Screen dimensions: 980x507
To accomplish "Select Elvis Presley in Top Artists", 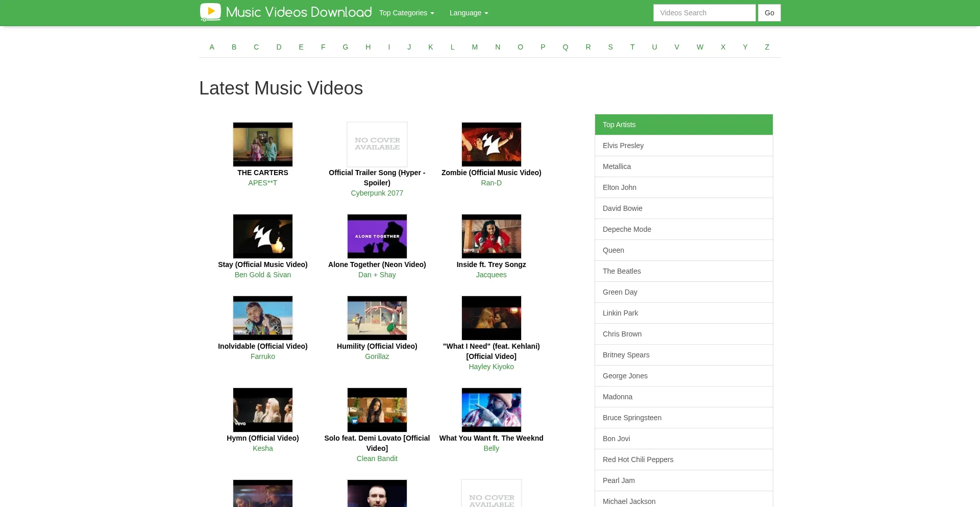I will [684, 146].
